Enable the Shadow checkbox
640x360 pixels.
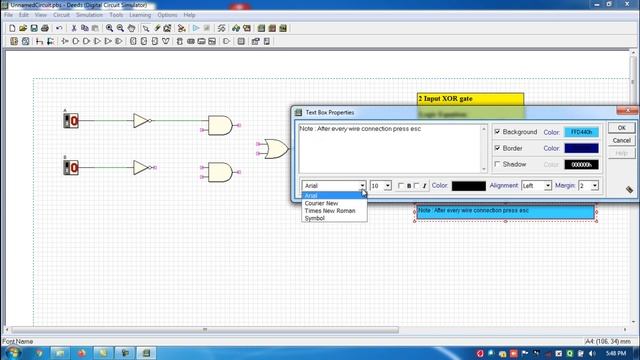click(497, 164)
